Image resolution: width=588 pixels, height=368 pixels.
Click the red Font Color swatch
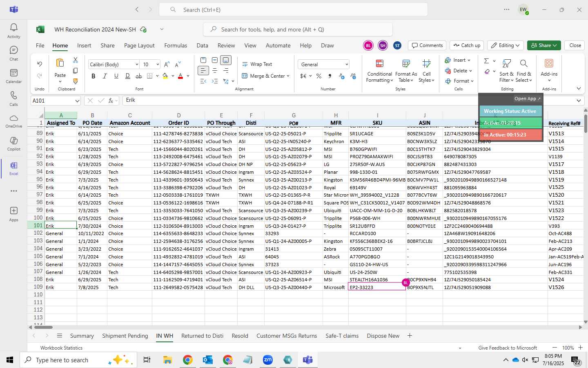click(180, 76)
